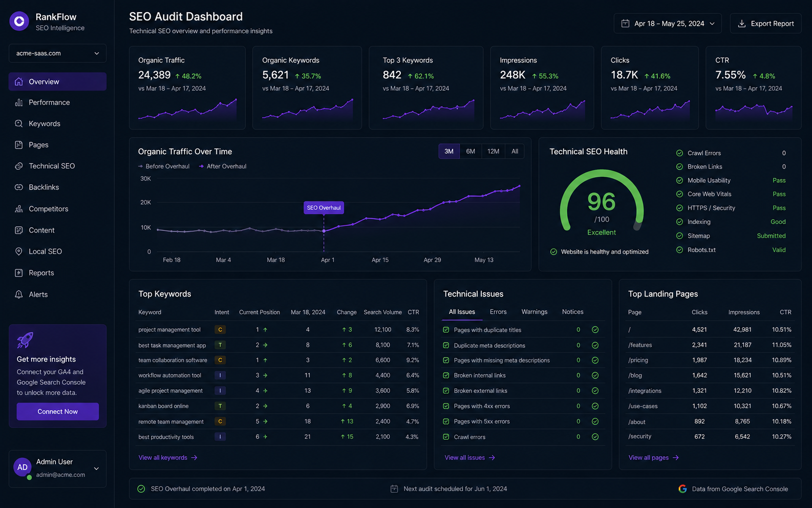Click the Performance bar chart icon

(19, 102)
